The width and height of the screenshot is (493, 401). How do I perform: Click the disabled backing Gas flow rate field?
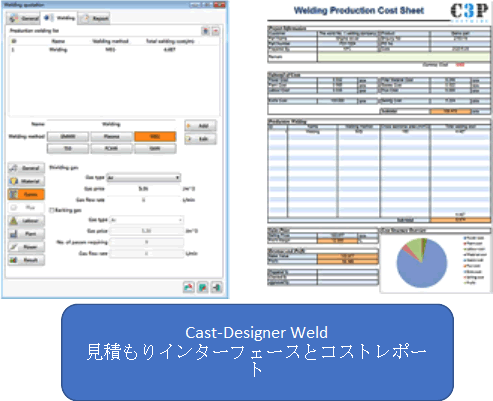click(x=146, y=253)
